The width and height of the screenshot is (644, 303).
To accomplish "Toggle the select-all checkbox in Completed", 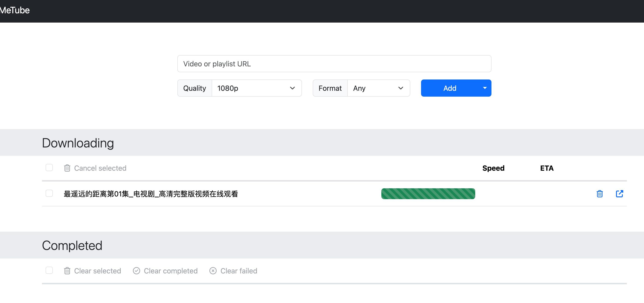I will [x=49, y=270].
